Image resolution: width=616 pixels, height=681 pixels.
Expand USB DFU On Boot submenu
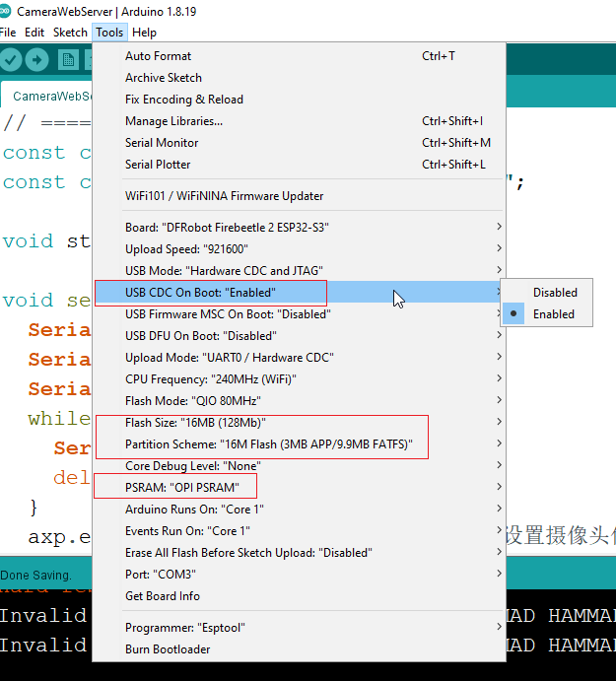tap(299, 336)
